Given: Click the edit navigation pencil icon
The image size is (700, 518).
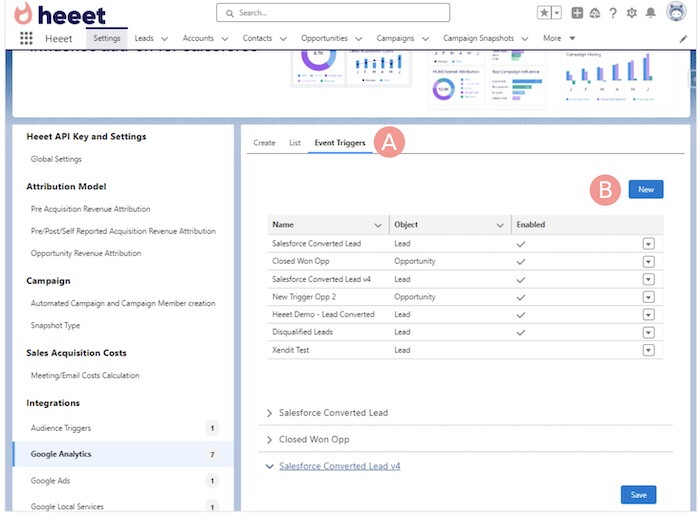Looking at the screenshot, I should tap(683, 39).
